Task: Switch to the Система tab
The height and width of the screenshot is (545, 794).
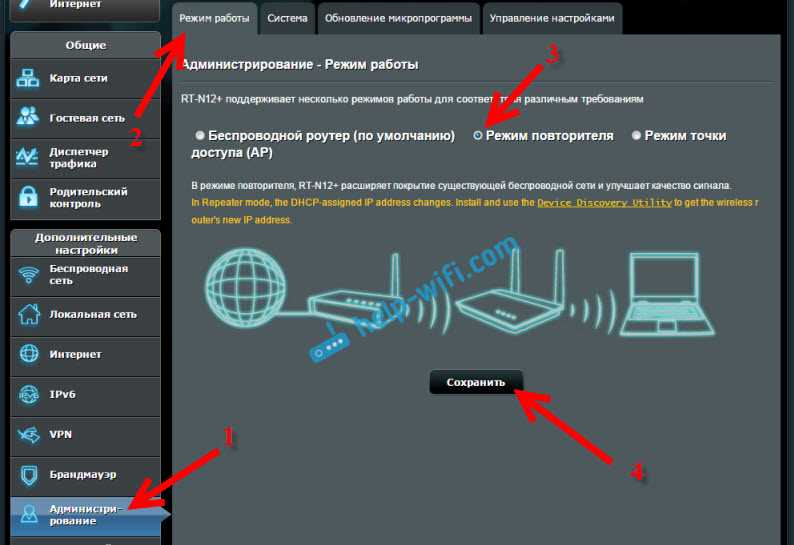Action: coord(287,19)
